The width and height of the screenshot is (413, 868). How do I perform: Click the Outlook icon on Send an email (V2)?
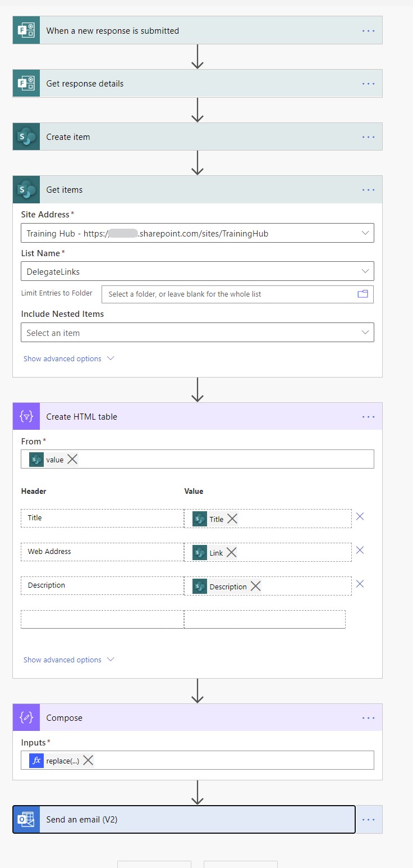pyautogui.click(x=26, y=819)
